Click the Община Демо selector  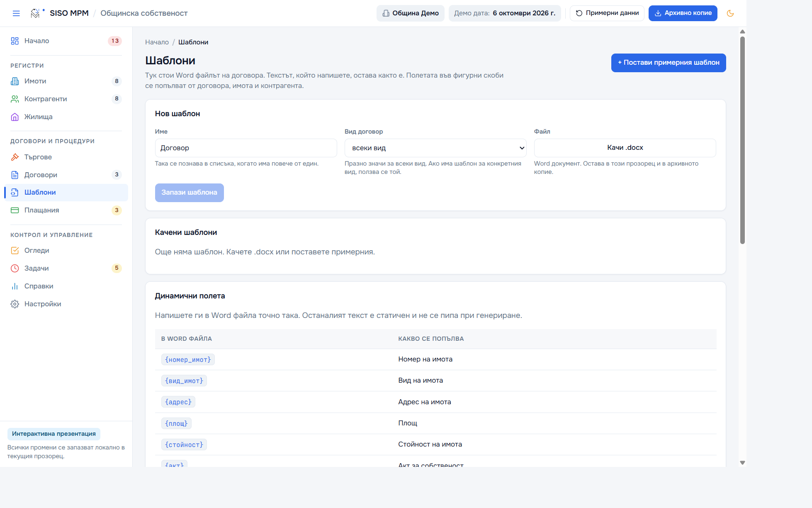(410, 13)
